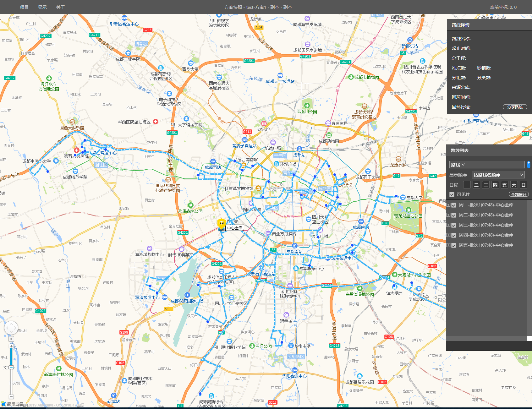Click the map zoom-in plus button
Viewport: 532px width, 409px height.
pos(11,346)
